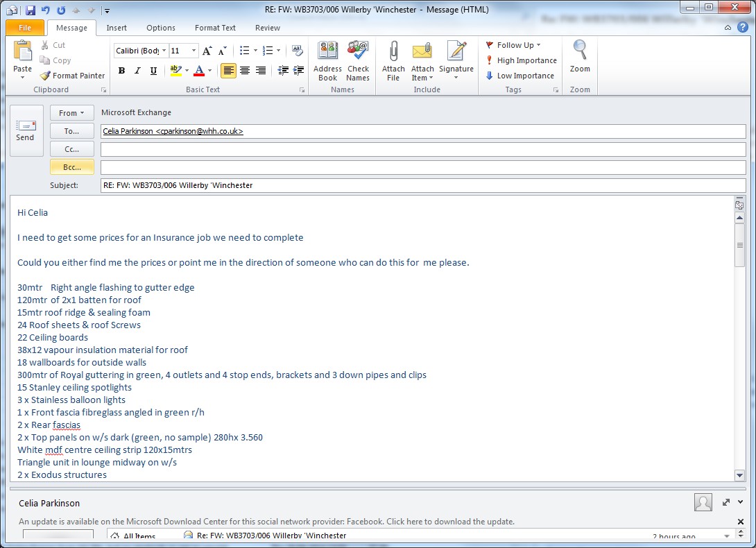Click into the Subject field
This screenshot has width=756, height=548.
pos(423,185)
